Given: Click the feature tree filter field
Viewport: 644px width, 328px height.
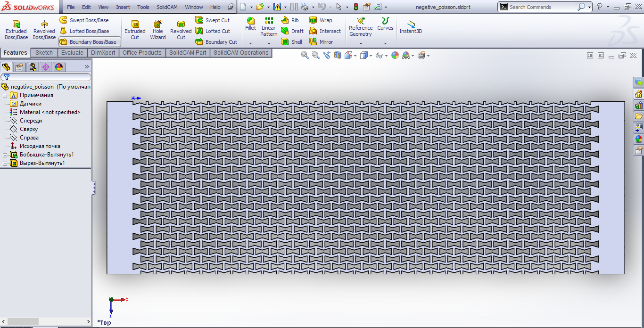Looking at the screenshot, I should (x=46, y=77).
